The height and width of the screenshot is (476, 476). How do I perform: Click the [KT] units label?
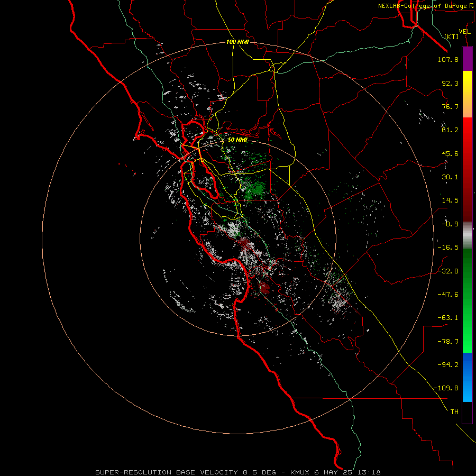(452, 36)
